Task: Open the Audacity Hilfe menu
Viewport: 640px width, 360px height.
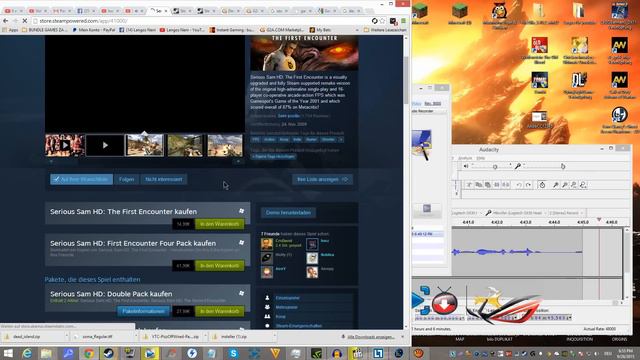Action: pos(481,158)
